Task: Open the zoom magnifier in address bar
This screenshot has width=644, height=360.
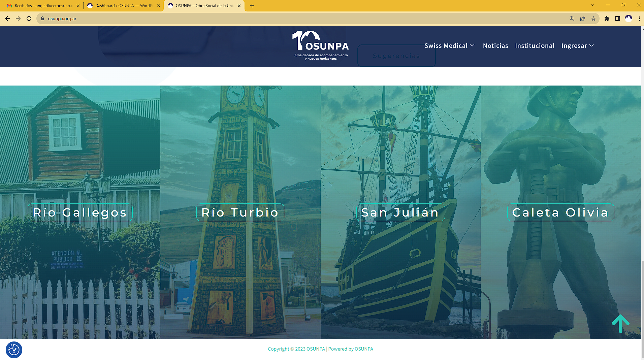Action: 572,19
